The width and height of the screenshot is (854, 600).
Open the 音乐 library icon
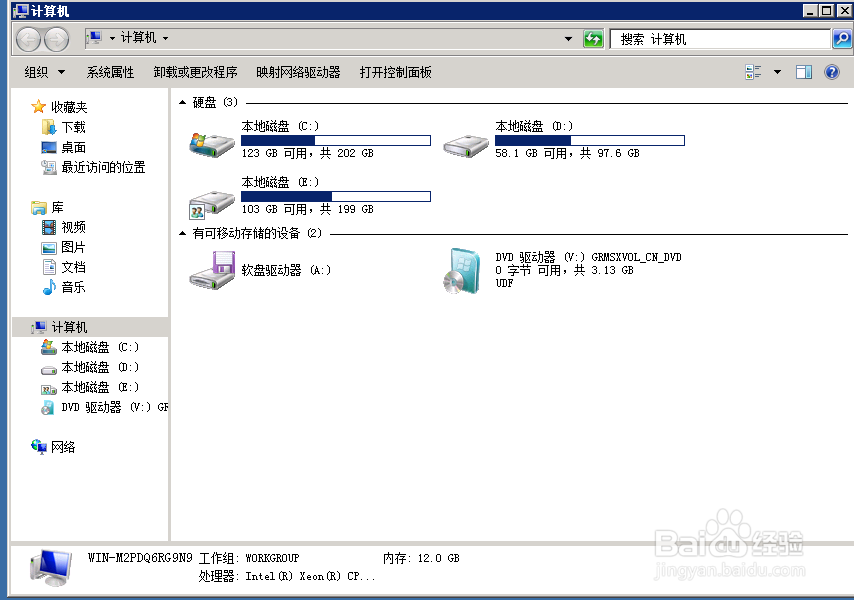(49, 287)
